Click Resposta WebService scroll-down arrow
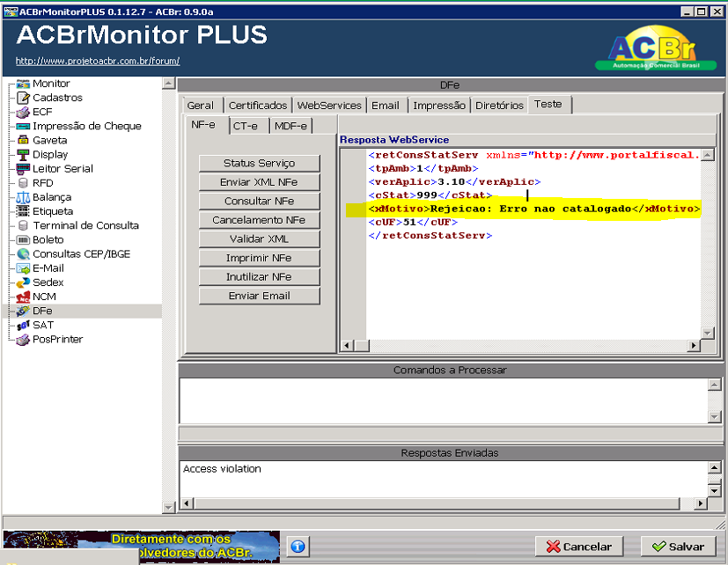Viewport: 728px width, 565px height. tap(707, 333)
